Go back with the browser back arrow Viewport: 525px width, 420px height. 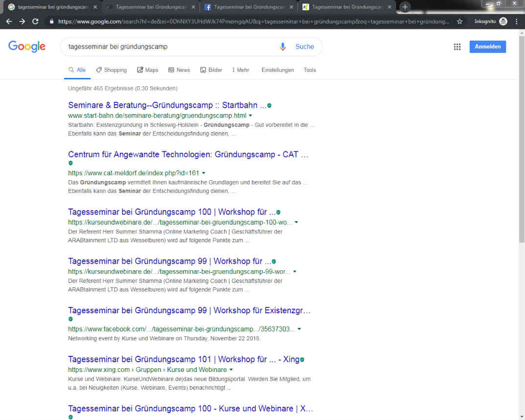point(9,22)
